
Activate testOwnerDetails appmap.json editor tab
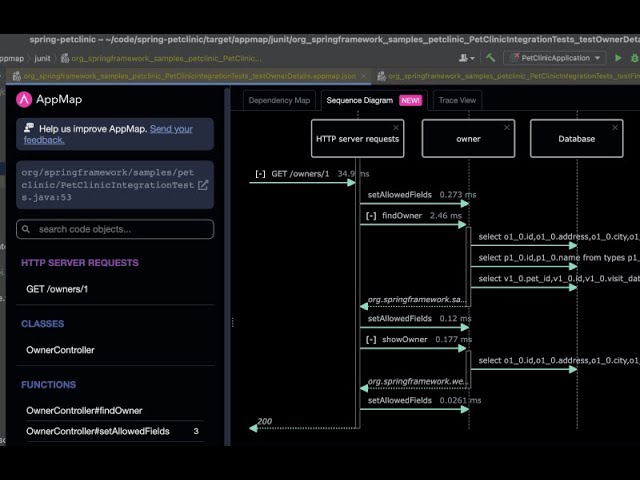point(189,76)
